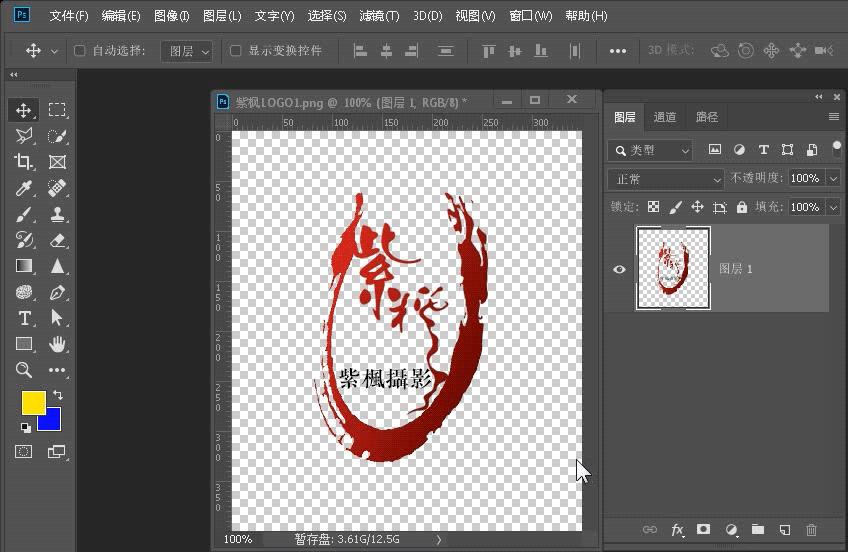Screen dimensions: 848x552
Task: Open the Move tool preset dropdown arrow
Action: [54, 52]
